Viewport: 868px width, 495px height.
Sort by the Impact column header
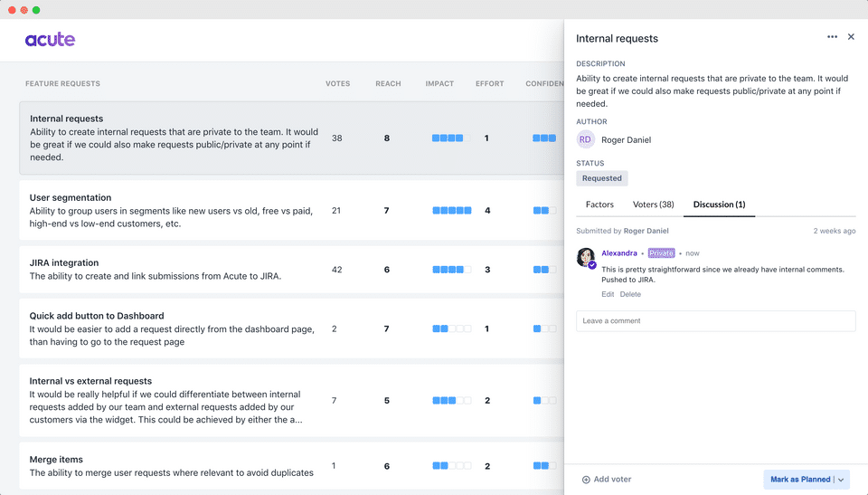pos(439,83)
